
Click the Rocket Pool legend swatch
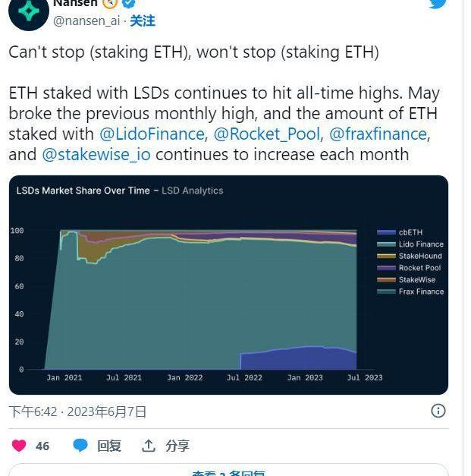[386, 268]
